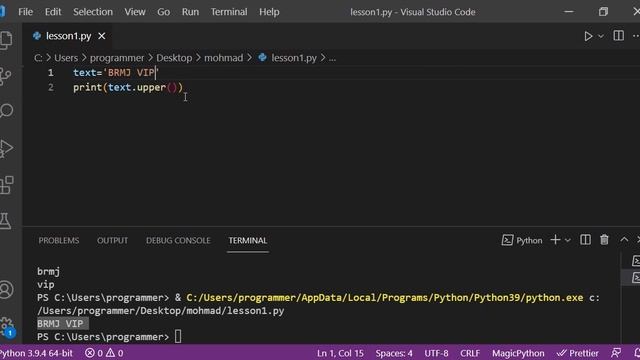Switch to the OUTPUT panel tab
Image resolution: width=640 pixels, height=360 pixels.
tap(112, 240)
